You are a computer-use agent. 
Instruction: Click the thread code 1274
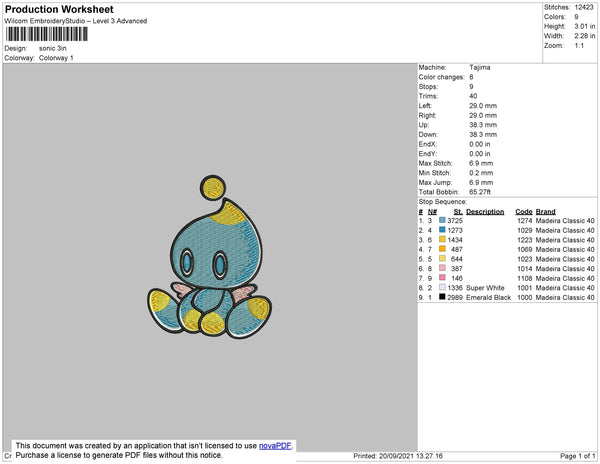tap(525, 221)
